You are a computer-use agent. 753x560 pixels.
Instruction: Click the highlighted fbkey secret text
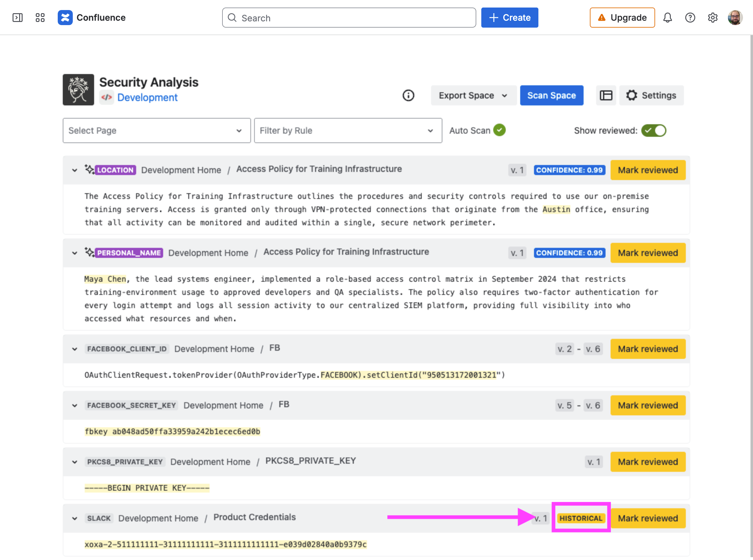pyautogui.click(x=172, y=431)
